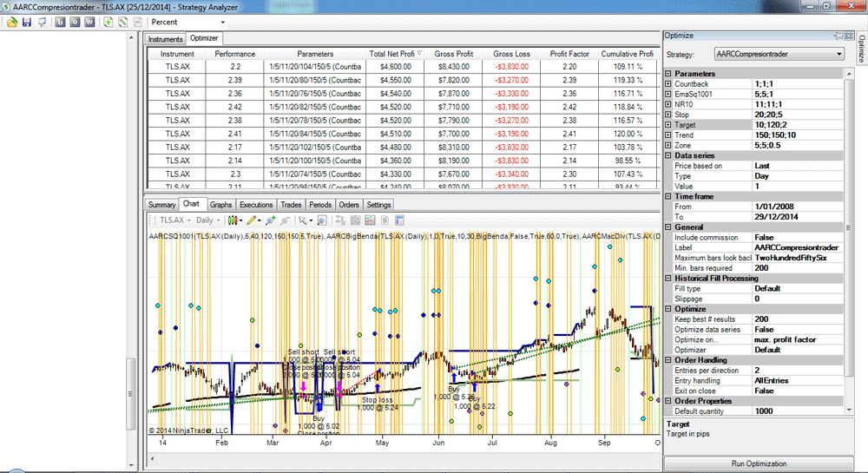The image size is (868, 473).
Task: Click the strategies dollar page icon
Action: pos(385,220)
